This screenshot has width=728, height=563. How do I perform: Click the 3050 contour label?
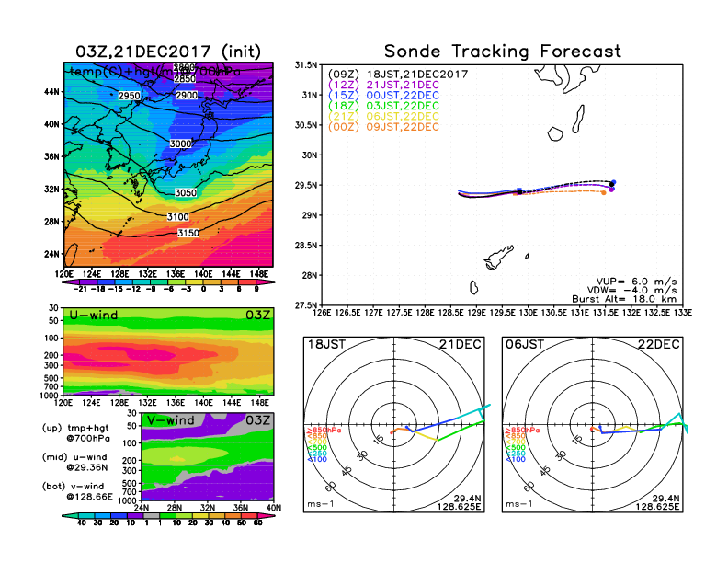186,192
